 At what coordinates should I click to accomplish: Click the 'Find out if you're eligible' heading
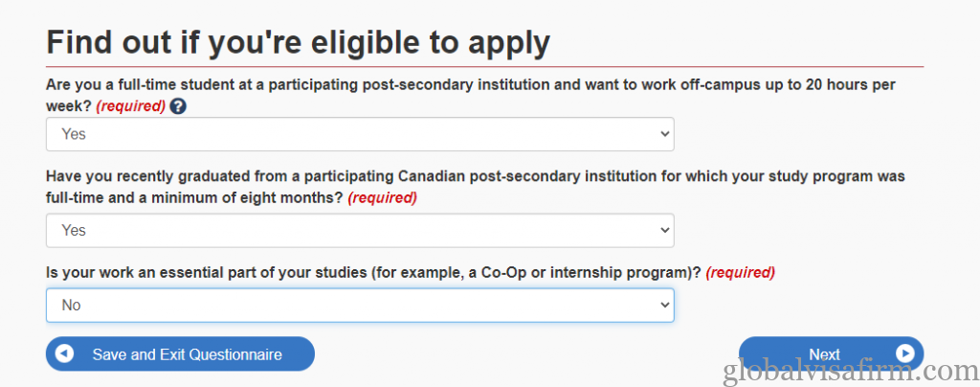pos(298,43)
